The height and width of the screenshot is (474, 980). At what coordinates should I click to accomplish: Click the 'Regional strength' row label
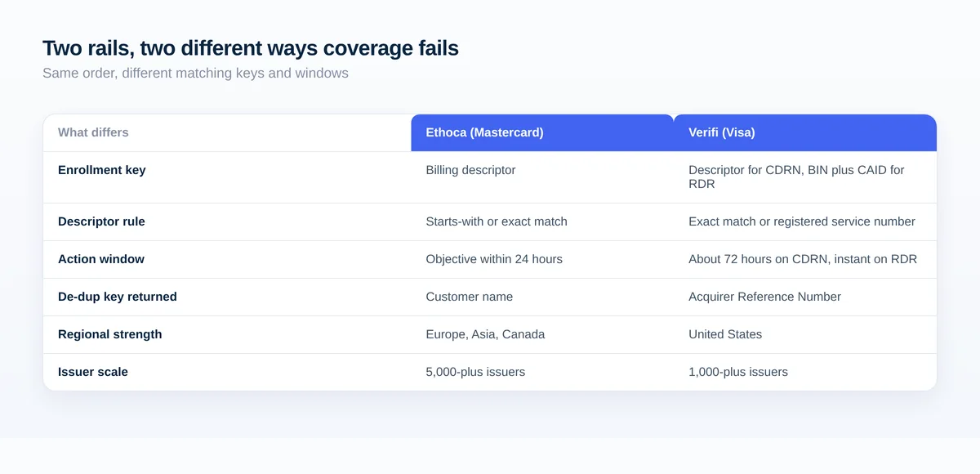point(110,334)
